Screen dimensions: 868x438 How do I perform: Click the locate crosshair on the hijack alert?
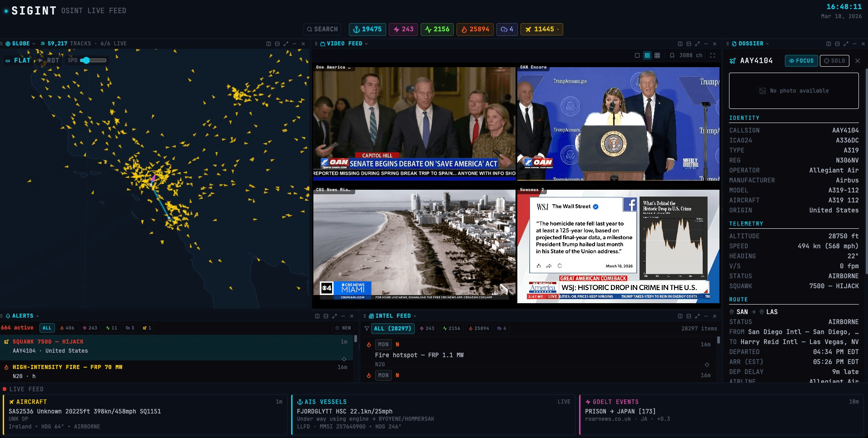pyautogui.click(x=344, y=359)
